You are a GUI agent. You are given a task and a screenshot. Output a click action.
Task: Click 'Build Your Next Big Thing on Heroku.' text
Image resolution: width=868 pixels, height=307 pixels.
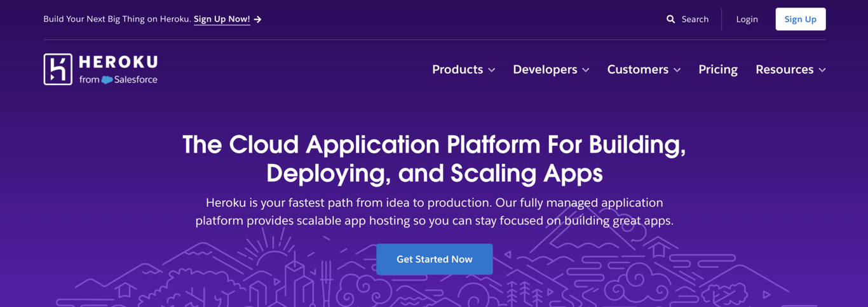click(x=117, y=19)
